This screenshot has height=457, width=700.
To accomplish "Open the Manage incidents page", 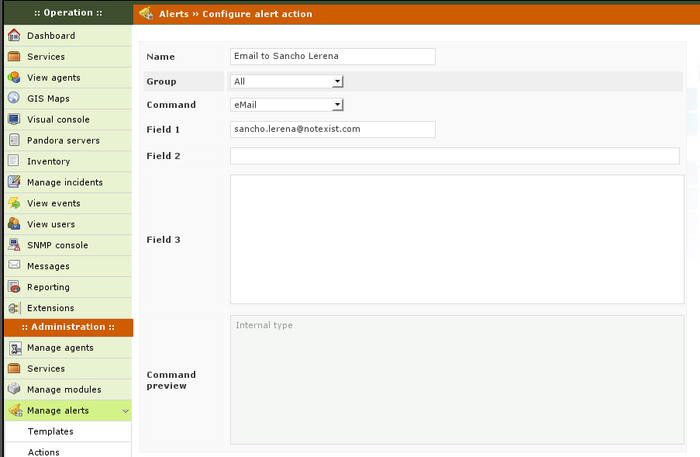I will pos(64,182).
